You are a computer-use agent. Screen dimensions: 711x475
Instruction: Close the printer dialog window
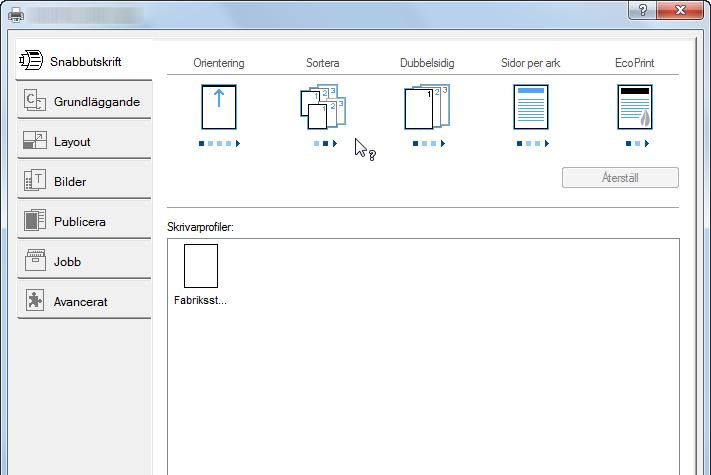tap(680, 10)
